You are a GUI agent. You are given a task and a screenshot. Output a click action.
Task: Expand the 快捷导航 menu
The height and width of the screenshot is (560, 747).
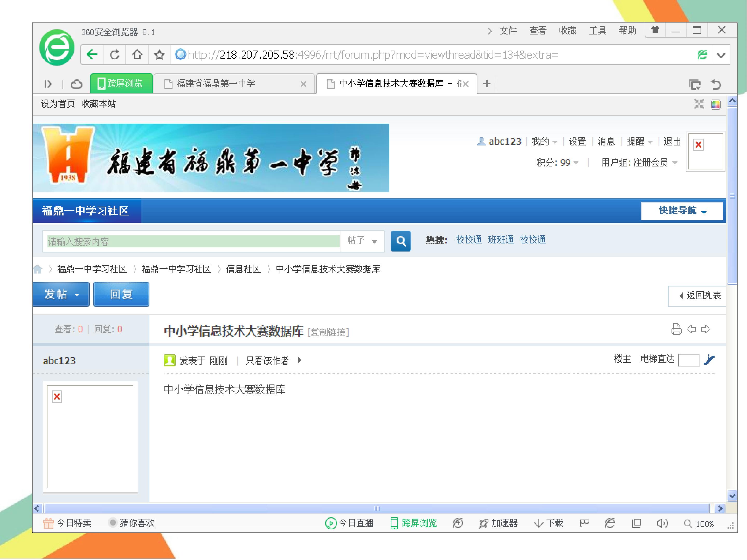[x=682, y=211]
